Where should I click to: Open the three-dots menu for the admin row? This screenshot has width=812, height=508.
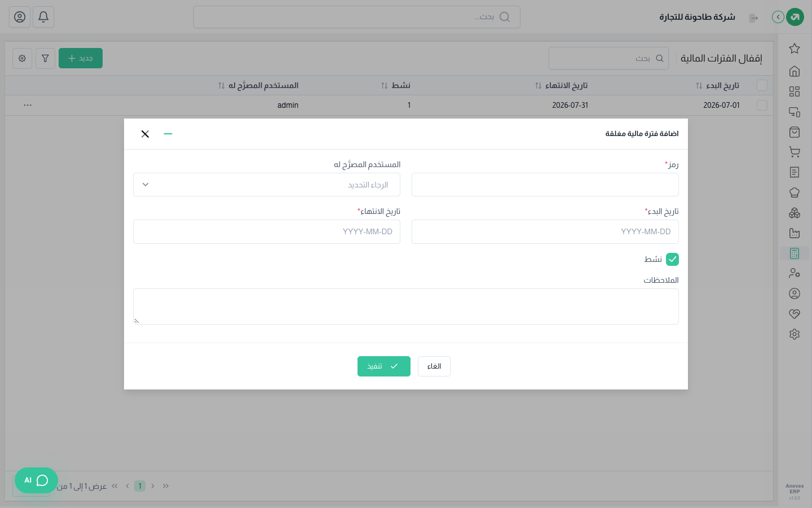(x=28, y=106)
